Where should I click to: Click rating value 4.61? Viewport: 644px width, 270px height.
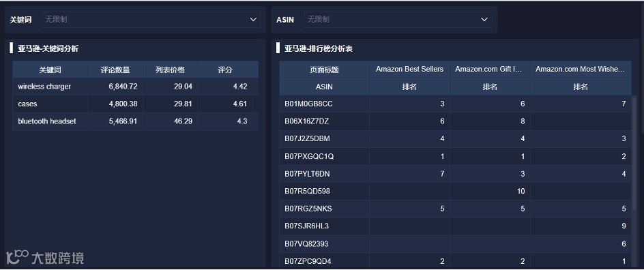(x=240, y=104)
